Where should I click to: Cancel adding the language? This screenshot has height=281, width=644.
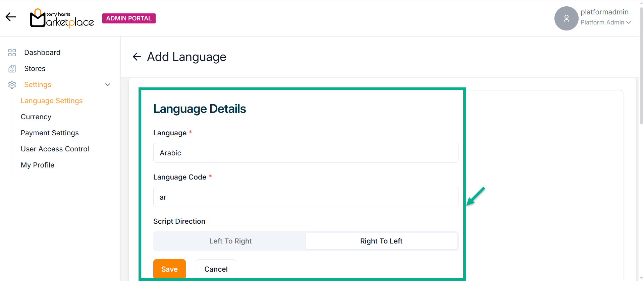pos(216,269)
